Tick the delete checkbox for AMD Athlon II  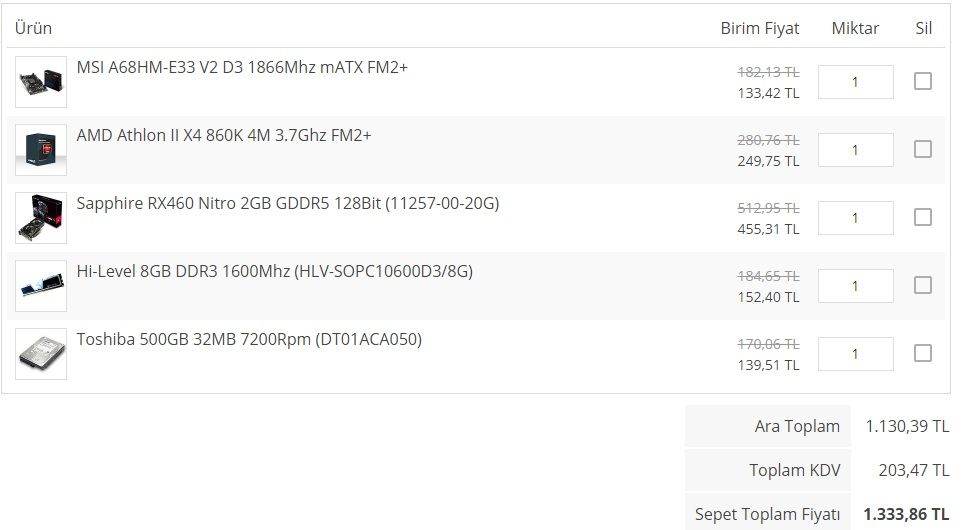923,149
